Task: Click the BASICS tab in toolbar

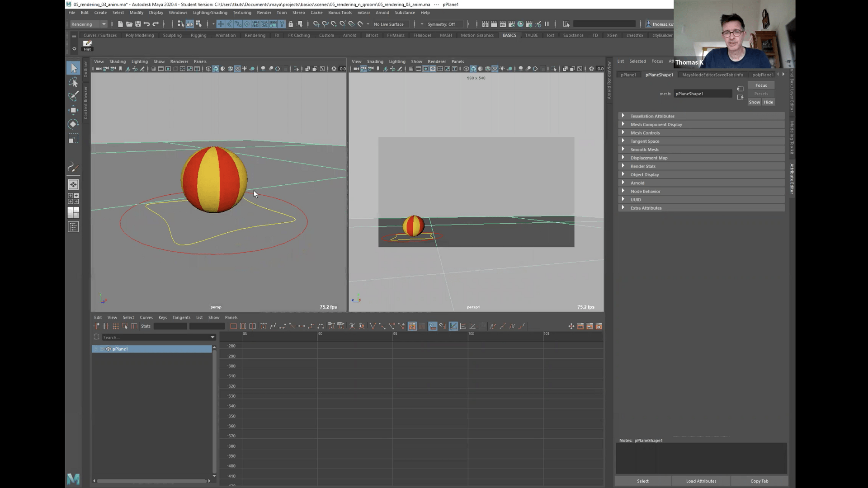Action: click(x=509, y=34)
